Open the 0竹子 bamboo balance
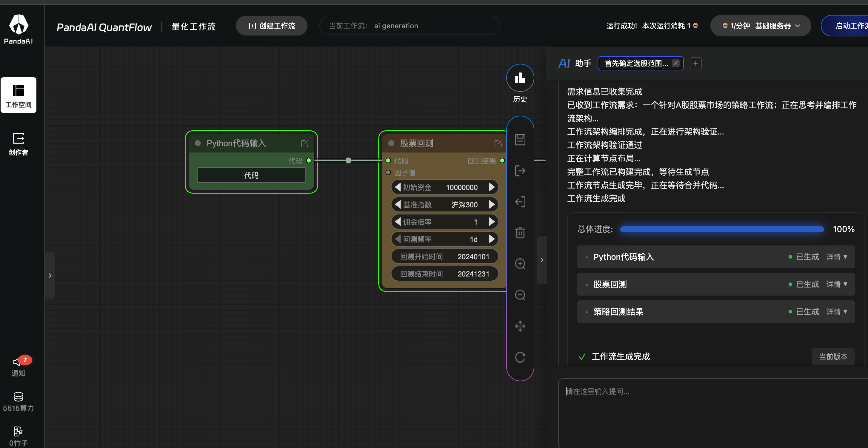The height and width of the screenshot is (448, 868). 19,437
